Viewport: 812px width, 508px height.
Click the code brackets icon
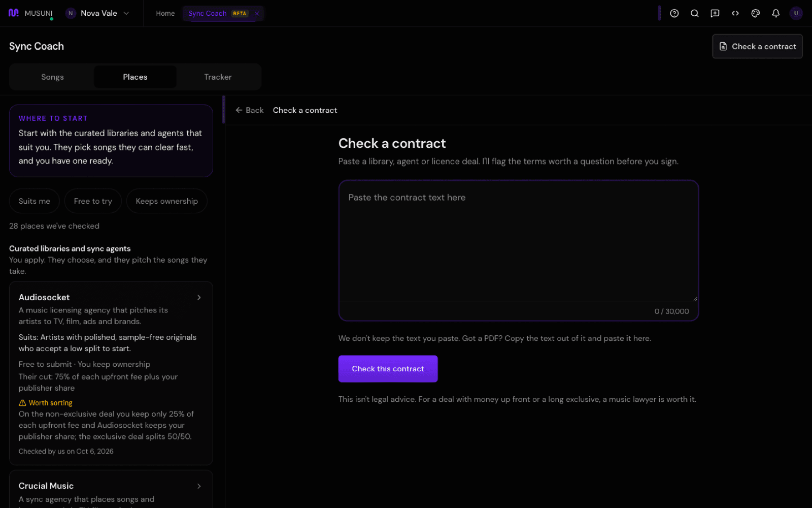click(x=735, y=13)
